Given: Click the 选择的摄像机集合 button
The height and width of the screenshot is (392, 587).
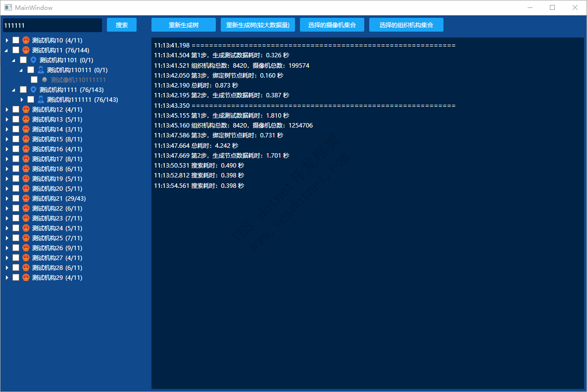Looking at the screenshot, I should coord(332,25).
